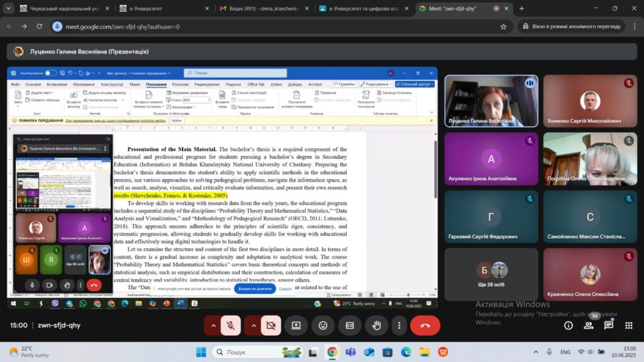Expand video settings arrow beside camera
This screenshot has width=644, height=362.
[x=253, y=326]
